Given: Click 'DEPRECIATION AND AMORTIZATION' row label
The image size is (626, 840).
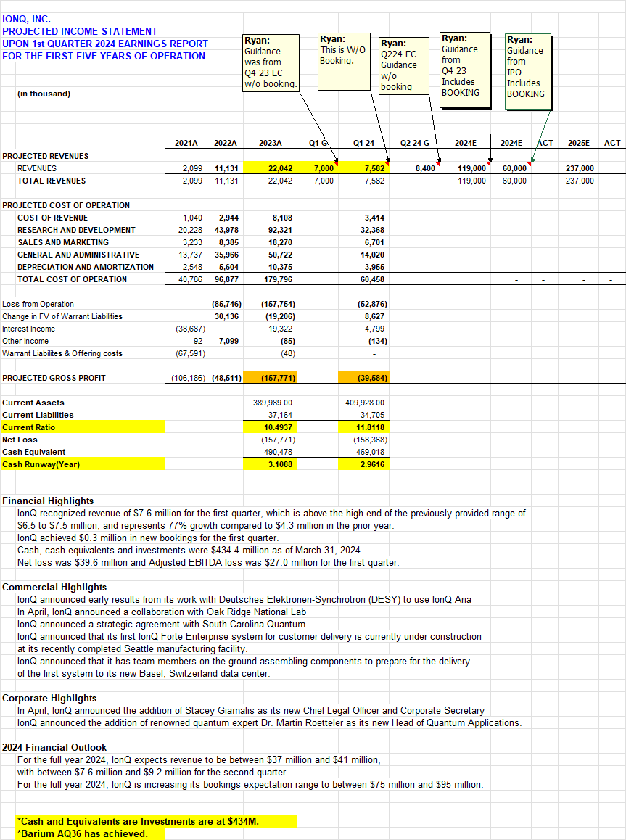Looking at the screenshot, I should (x=86, y=267).
